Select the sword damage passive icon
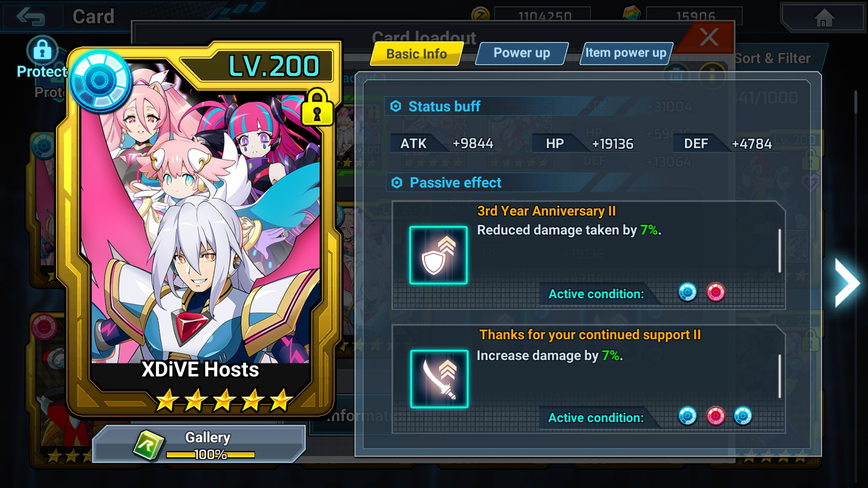Viewport: 868px width, 488px height. pos(439,379)
